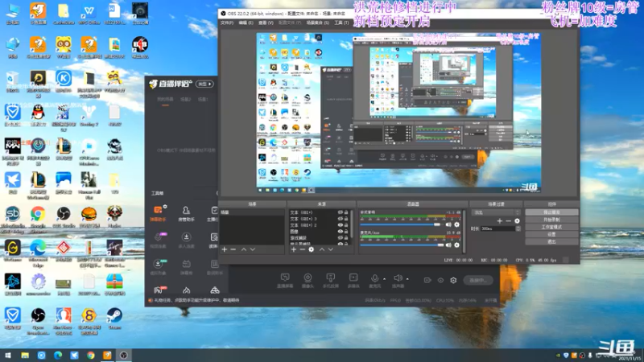Image resolution: width=644 pixels, height=362 pixels.
Task: Expand speaker options arrow in 直播伴侣
Action: (x=407, y=279)
